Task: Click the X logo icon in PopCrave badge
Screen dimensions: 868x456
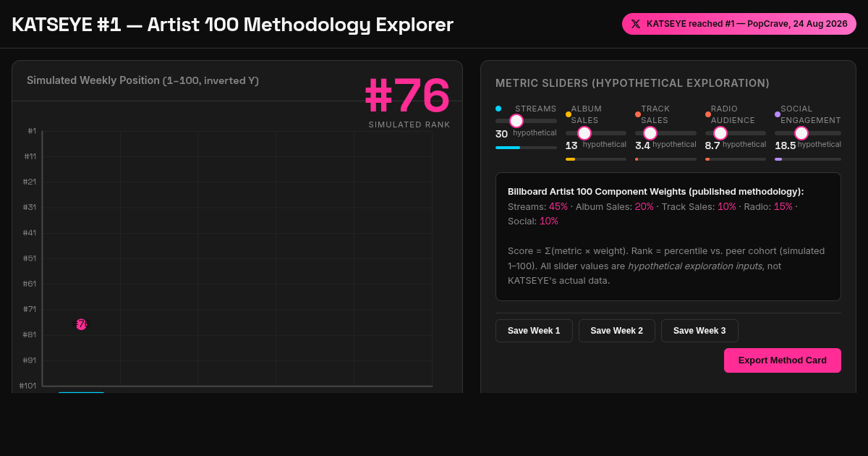Action: coord(635,24)
